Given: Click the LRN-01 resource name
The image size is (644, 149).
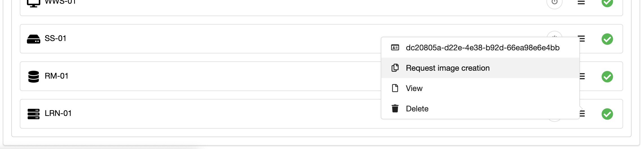Looking at the screenshot, I should 58,113.
